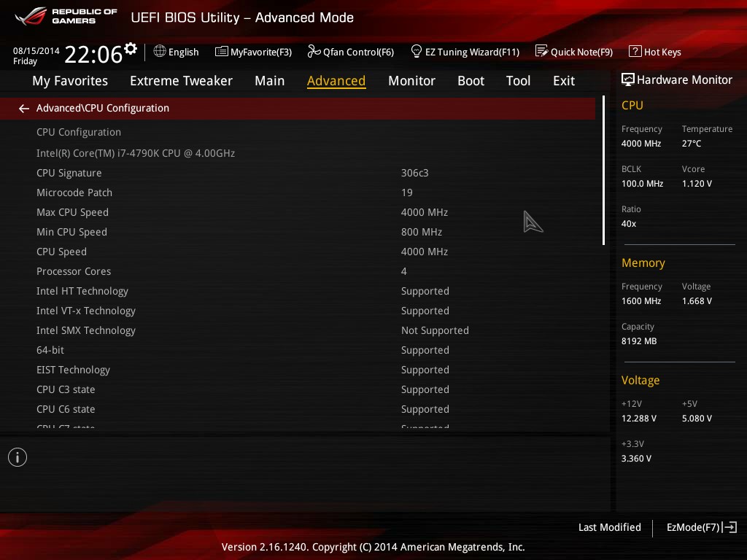Viewport: 747px width, 560px height.
Task: Select the Min CPU Speed row
Action: pos(298,232)
